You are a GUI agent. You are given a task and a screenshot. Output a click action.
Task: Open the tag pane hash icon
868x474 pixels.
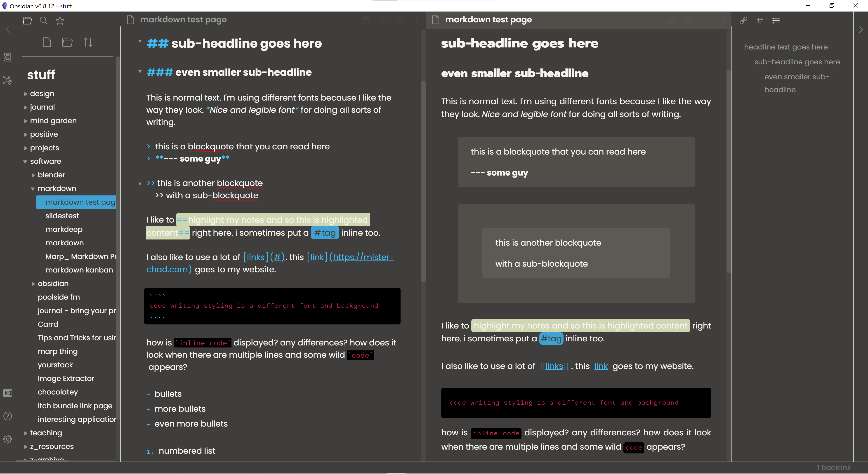point(759,21)
